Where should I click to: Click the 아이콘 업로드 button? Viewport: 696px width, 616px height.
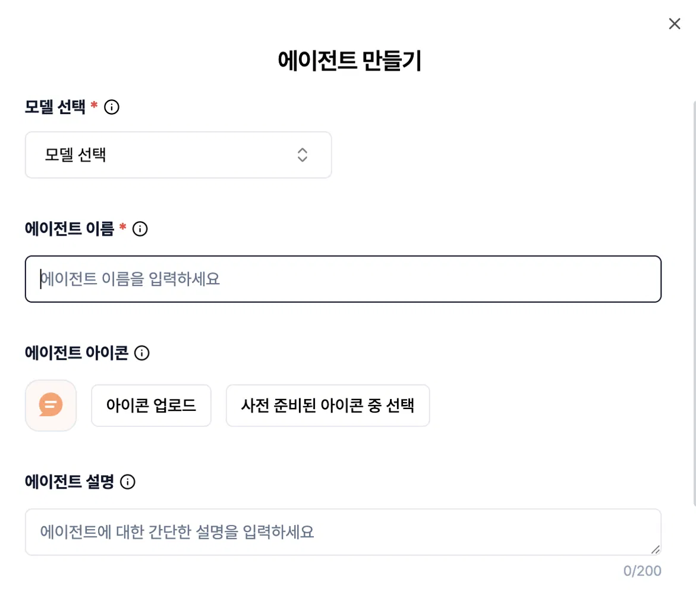(152, 406)
